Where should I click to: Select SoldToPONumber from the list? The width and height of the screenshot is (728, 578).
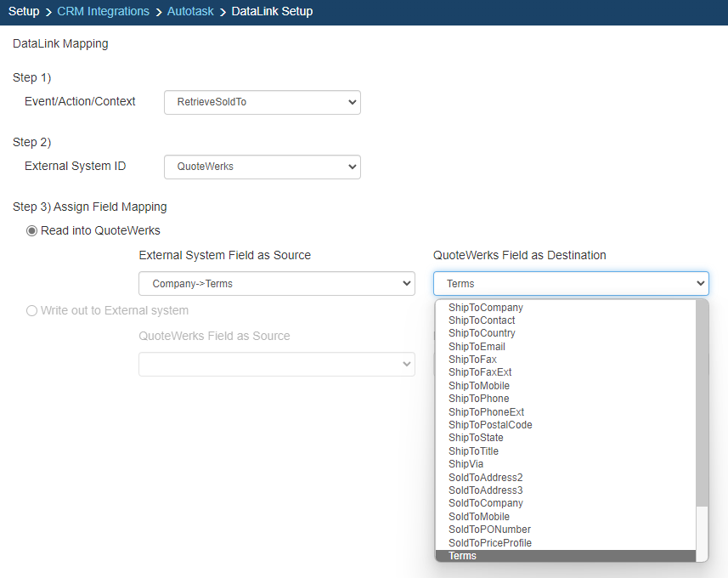point(489,530)
